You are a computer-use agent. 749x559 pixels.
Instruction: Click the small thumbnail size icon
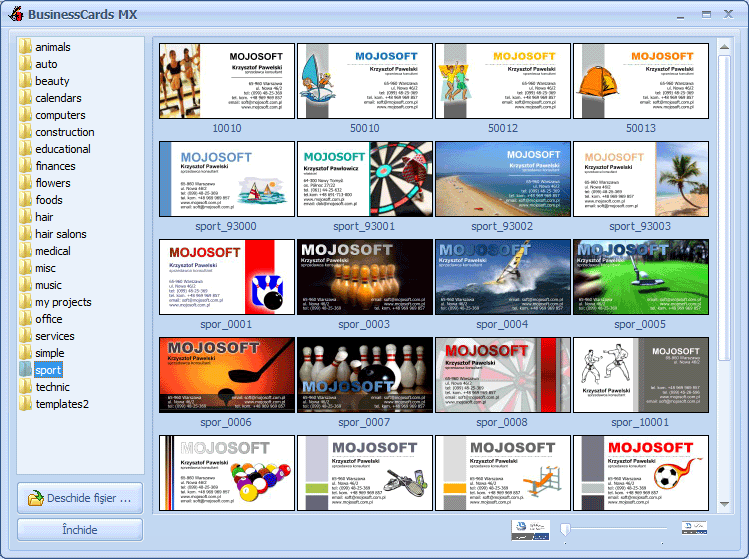click(x=694, y=527)
